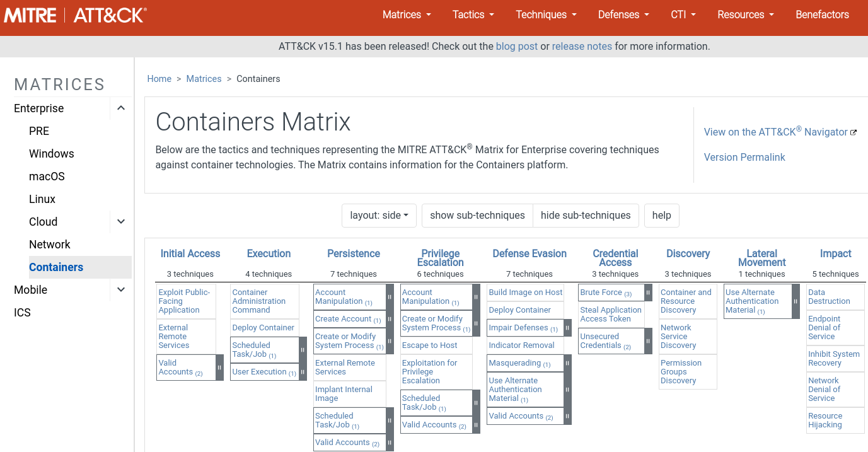Viewport: 868px width, 452px height.
Task: Expand handle beside Impair Defenses
Action: pyautogui.click(x=567, y=328)
